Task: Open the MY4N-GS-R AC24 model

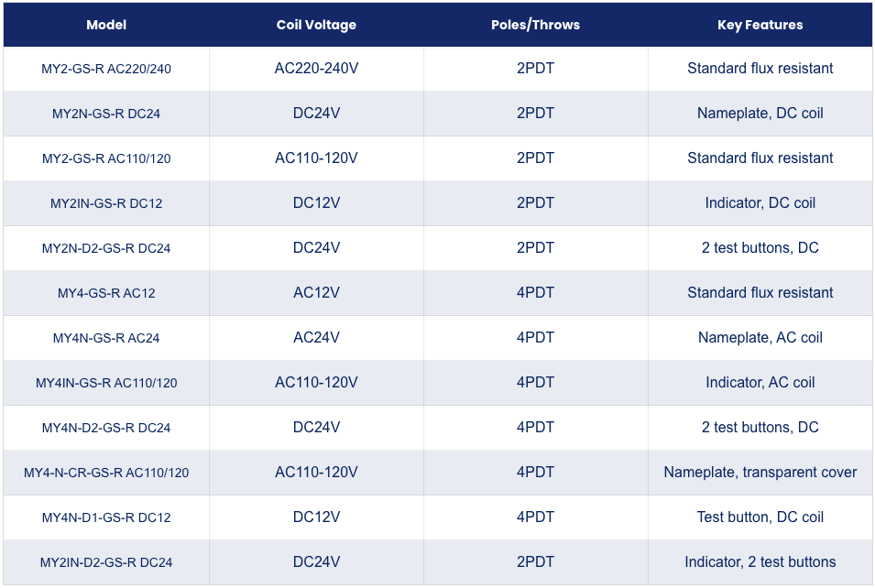Action: coord(106,338)
